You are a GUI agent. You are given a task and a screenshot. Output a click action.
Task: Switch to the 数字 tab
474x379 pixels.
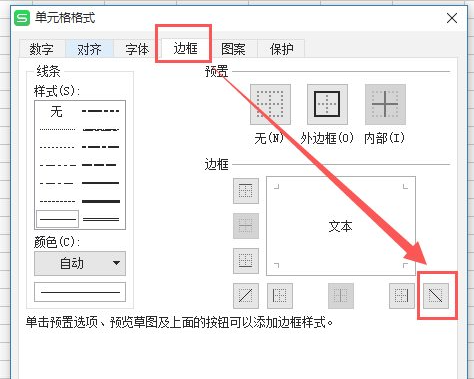[x=42, y=49]
